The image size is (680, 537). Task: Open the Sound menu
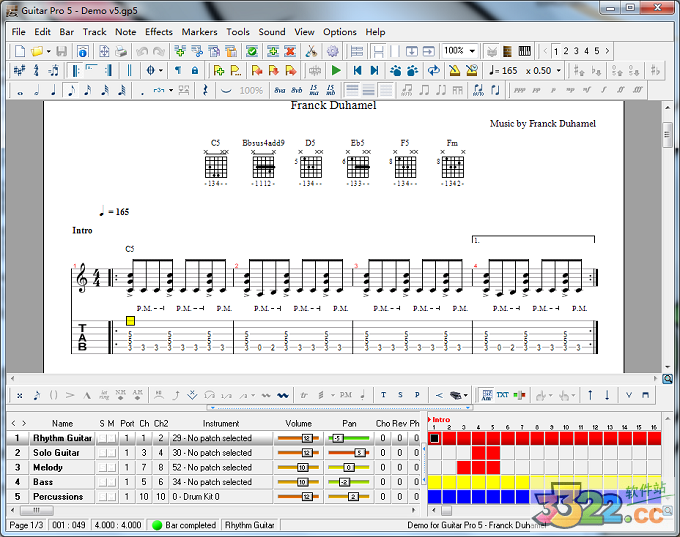272,32
